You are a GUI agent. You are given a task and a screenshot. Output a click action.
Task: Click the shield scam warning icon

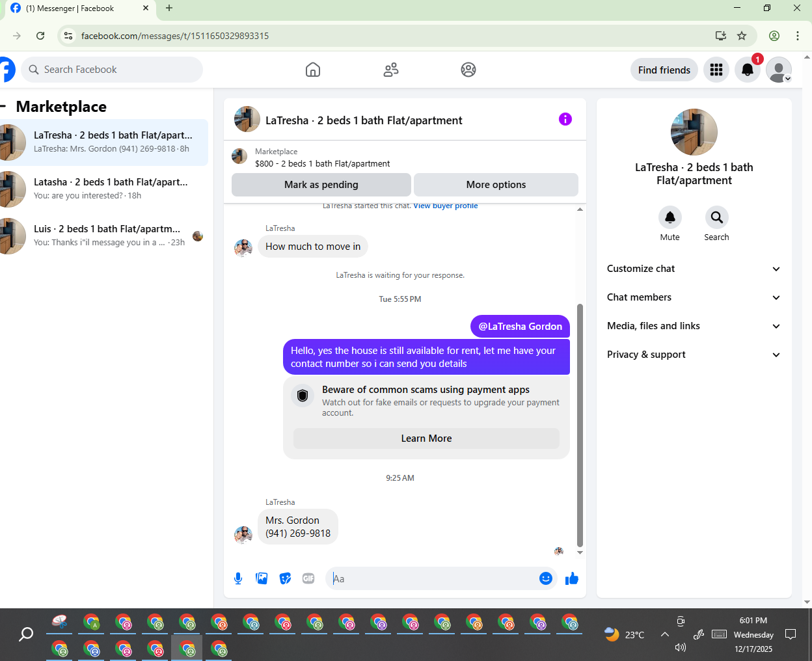(x=303, y=395)
